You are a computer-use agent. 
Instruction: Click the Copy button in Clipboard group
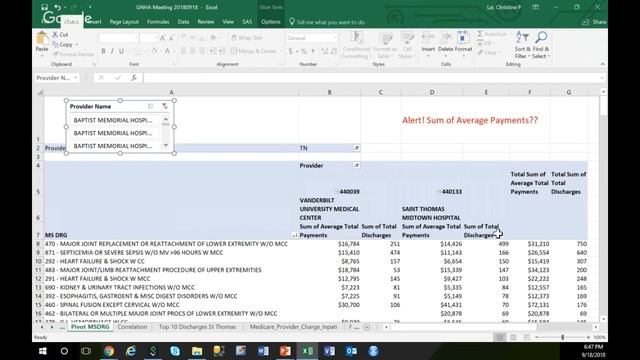pyautogui.click(x=64, y=44)
